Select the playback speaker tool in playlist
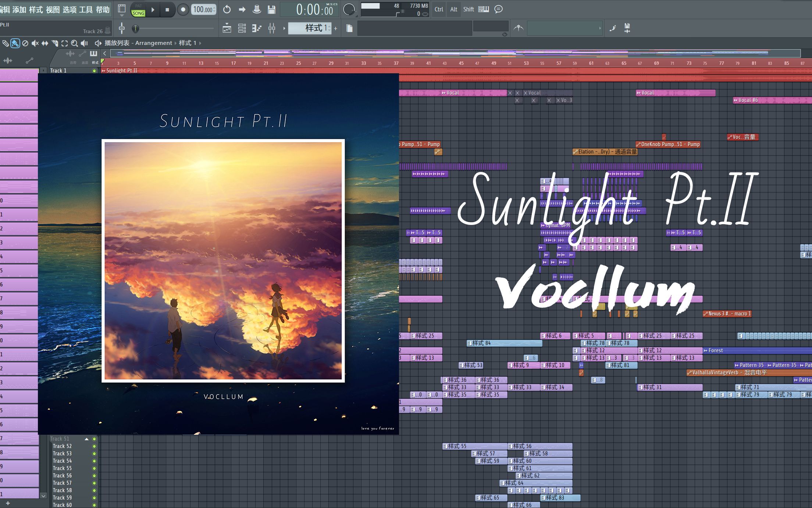The height and width of the screenshot is (508, 812). [x=84, y=43]
